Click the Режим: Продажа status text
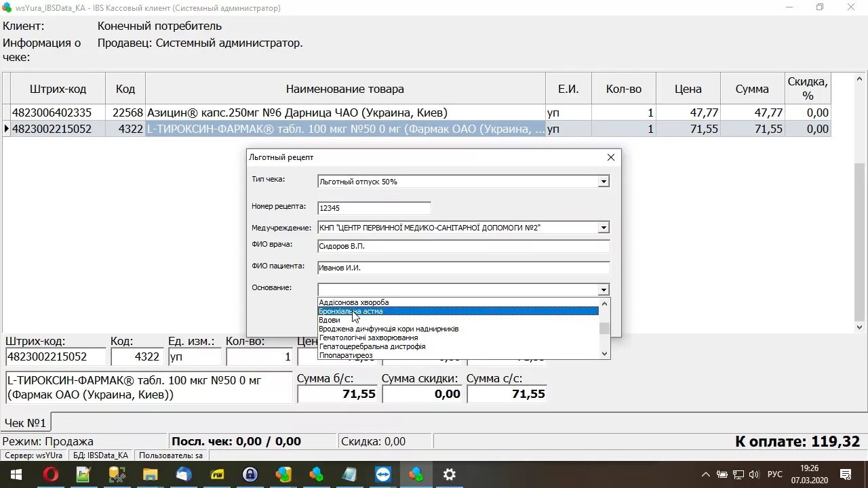 (x=48, y=441)
